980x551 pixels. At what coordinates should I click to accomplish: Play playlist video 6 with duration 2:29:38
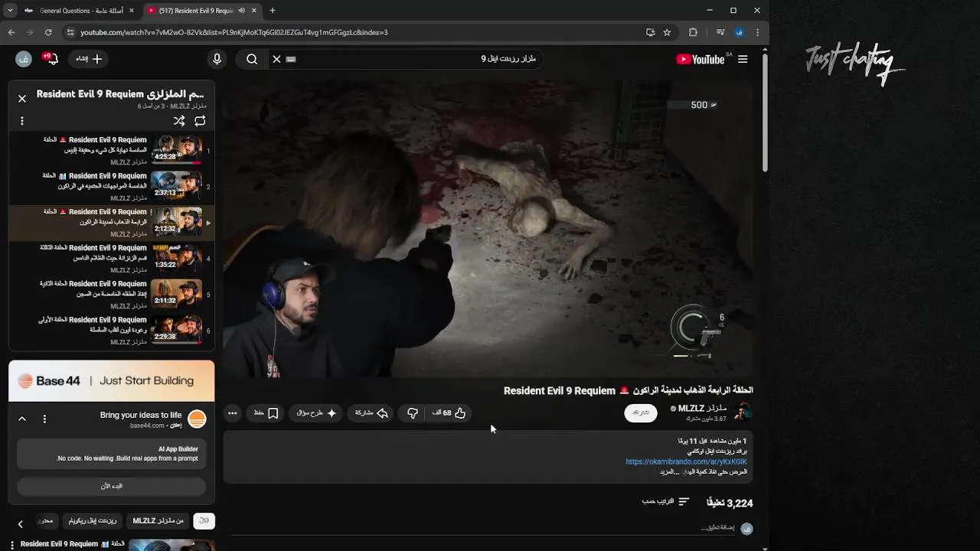click(x=112, y=331)
